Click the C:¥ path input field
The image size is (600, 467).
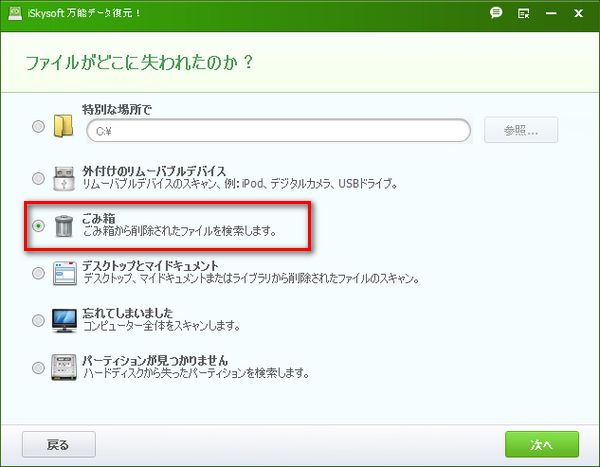pos(279,131)
